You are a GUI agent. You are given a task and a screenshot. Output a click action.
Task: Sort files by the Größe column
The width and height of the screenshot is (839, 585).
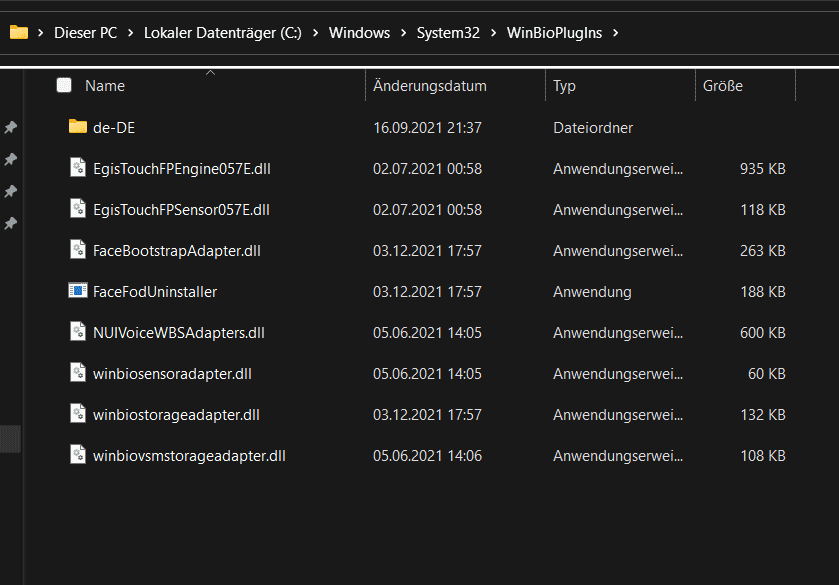pos(723,86)
